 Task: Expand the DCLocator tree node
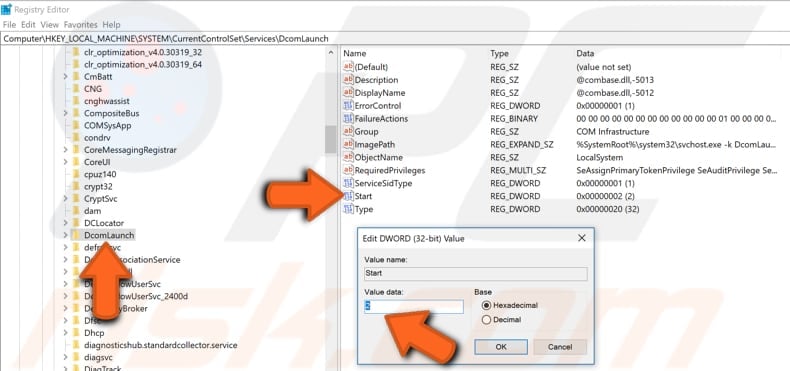65,223
